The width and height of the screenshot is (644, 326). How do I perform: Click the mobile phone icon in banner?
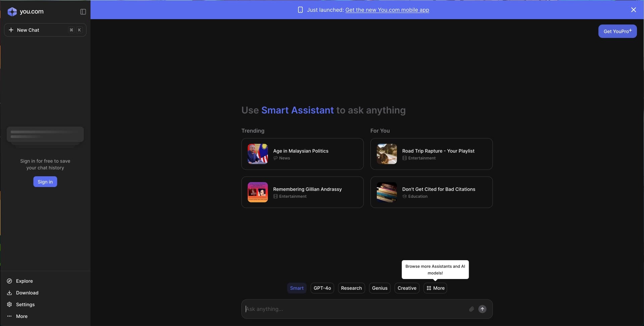tap(300, 10)
